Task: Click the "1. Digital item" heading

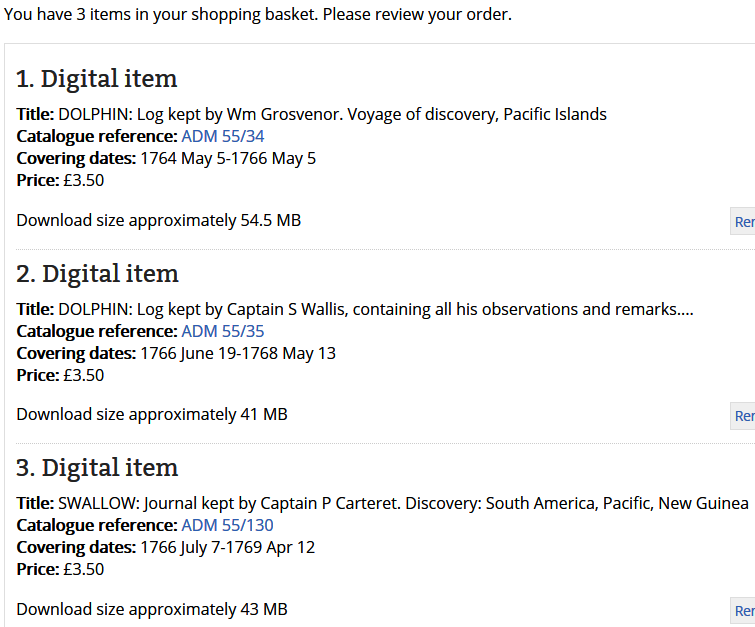Action: [97, 79]
